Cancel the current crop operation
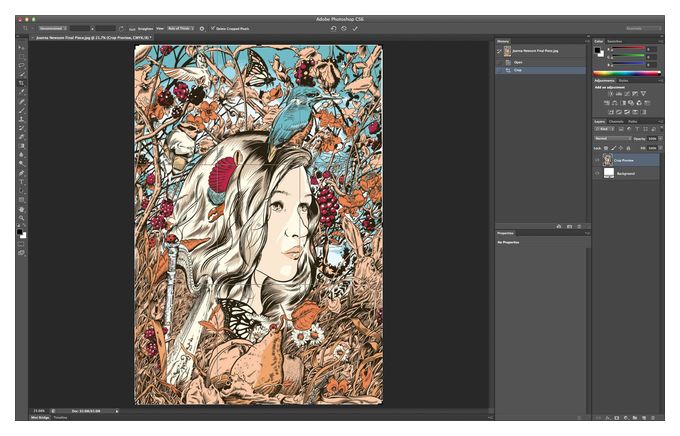The width and height of the screenshot is (680, 436). click(344, 28)
